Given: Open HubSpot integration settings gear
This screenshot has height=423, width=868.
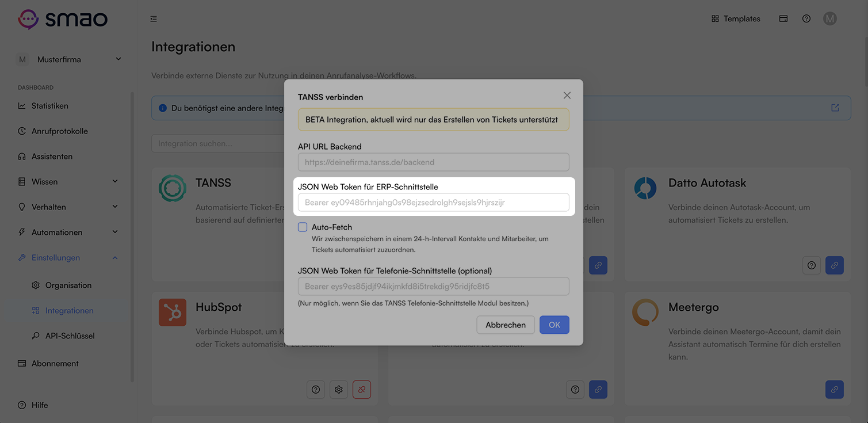Looking at the screenshot, I should click(x=339, y=390).
